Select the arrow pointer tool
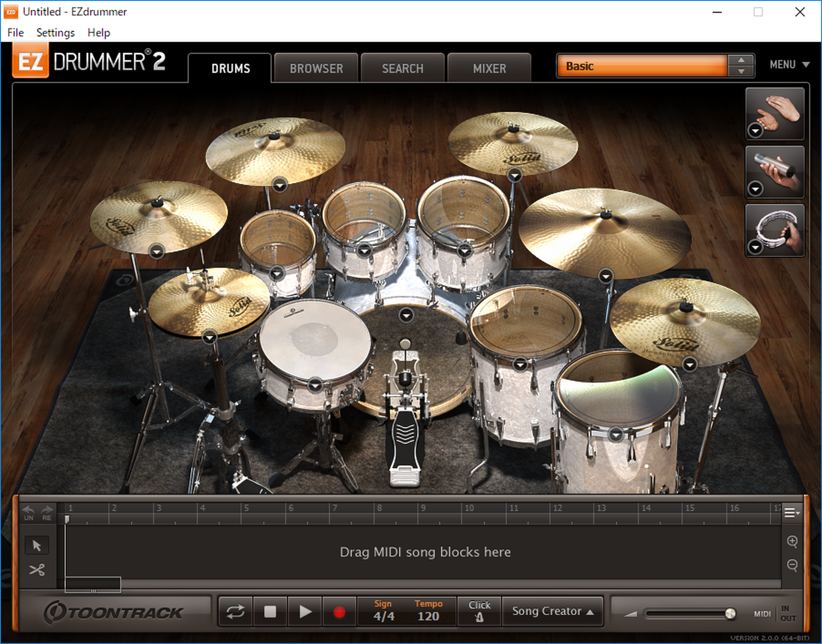 tap(37, 545)
